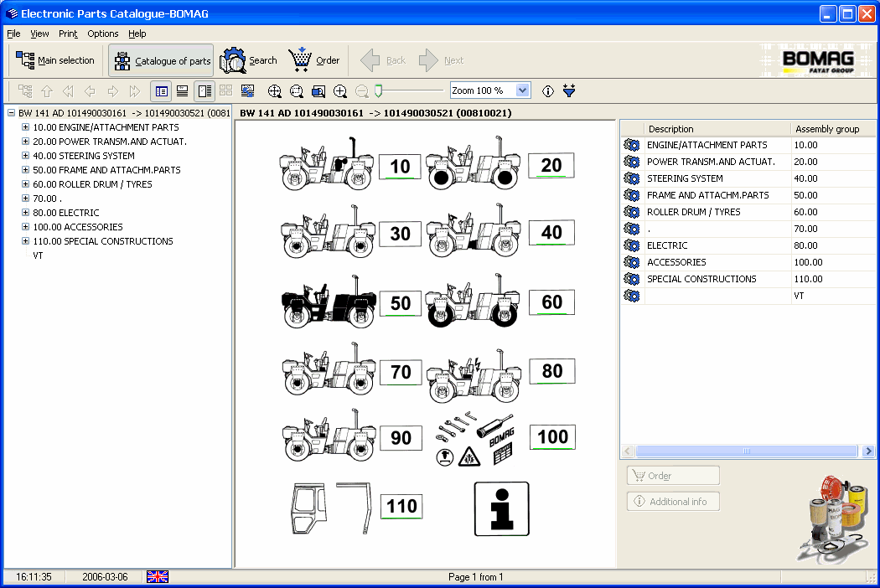880x588 pixels.
Task: Click gear icon of STEERING SYSTEM row
Action: pos(632,178)
